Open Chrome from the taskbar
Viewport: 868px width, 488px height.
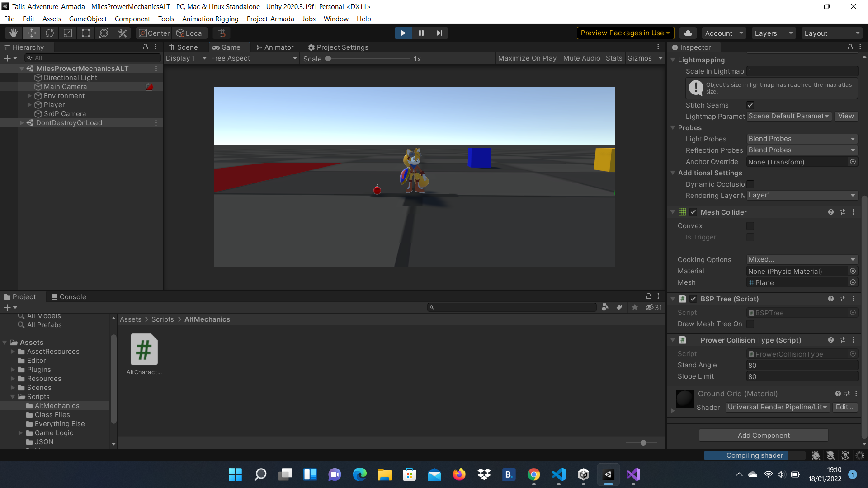[534, 474]
